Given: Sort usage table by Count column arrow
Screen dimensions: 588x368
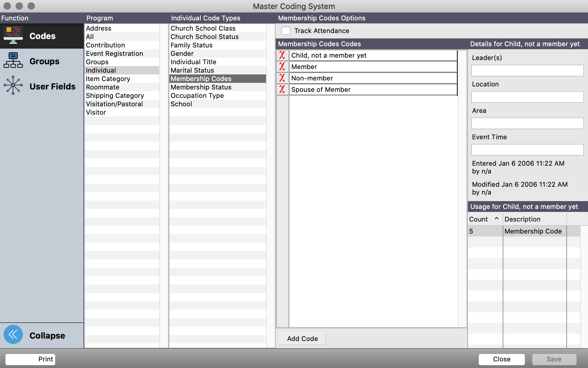Looking at the screenshot, I should click(x=497, y=219).
